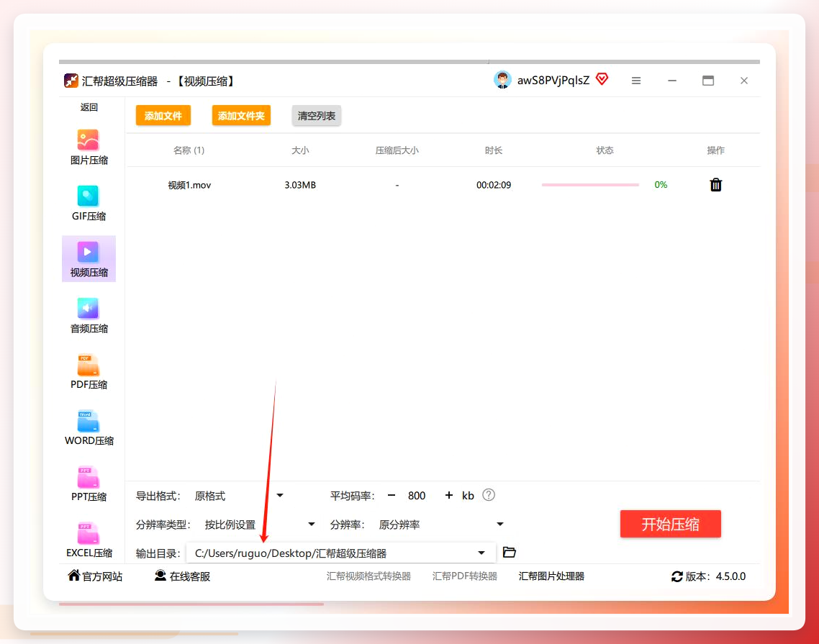Click the 开始压缩 button
The image size is (819, 644).
671,524
